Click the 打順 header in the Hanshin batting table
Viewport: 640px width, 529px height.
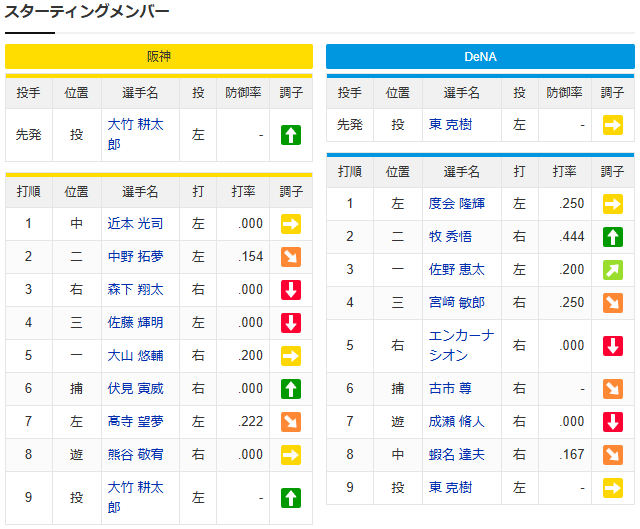(29, 191)
